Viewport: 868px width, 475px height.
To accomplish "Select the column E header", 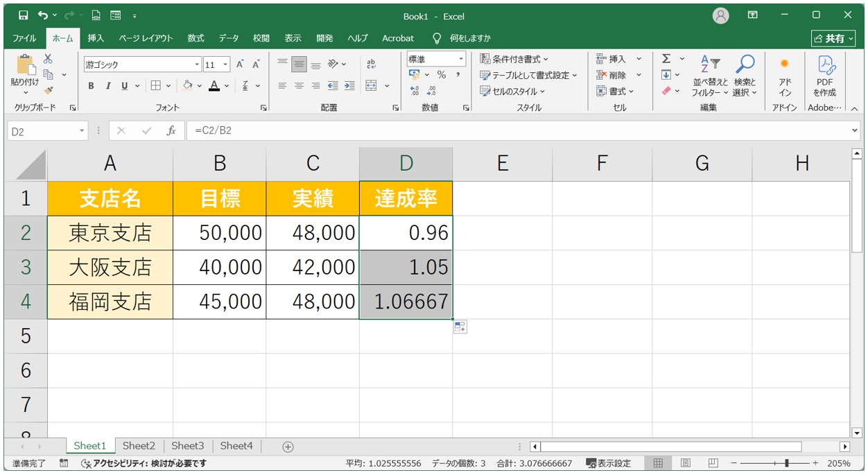I will (x=503, y=164).
